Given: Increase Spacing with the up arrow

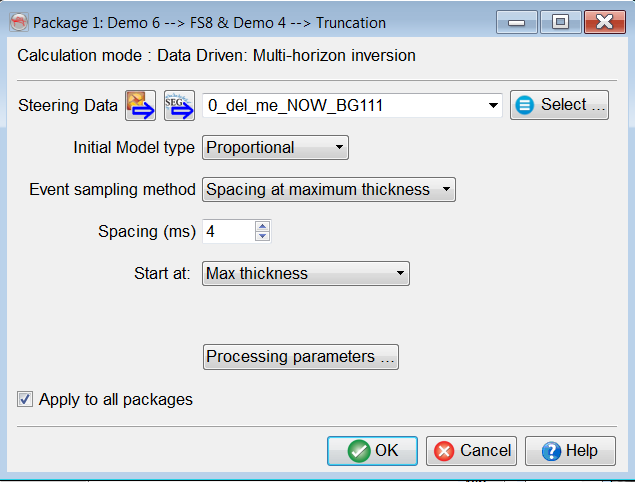Looking at the screenshot, I should (x=262, y=226).
